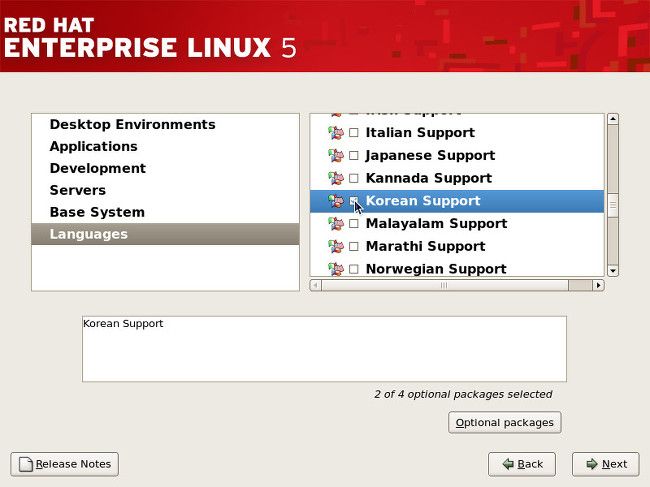Select the Marathi Support row text
This screenshot has height=487, width=650.
(x=425, y=247)
